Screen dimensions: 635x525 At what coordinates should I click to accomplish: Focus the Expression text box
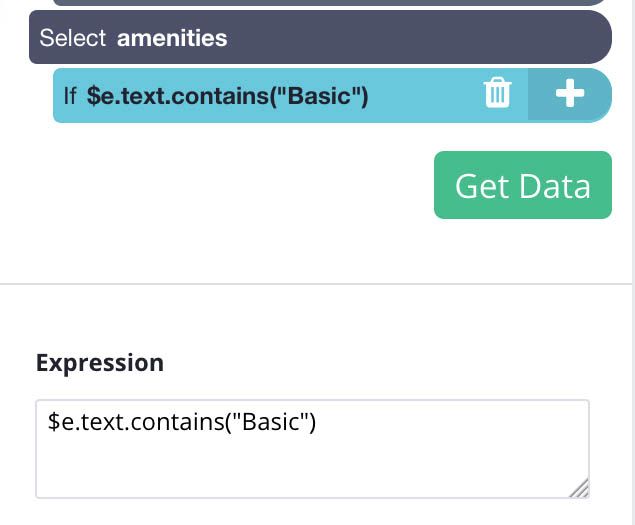[312, 449]
